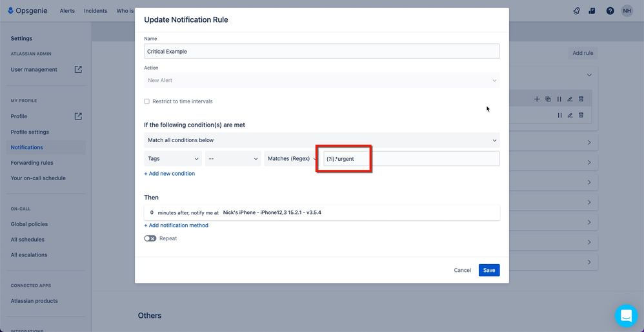Viewport: 644px width, 332px height.
Task: Click the Save button
Action: pyautogui.click(x=489, y=270)
